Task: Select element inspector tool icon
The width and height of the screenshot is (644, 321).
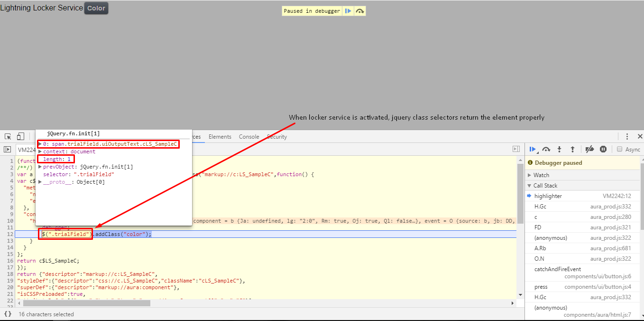Action: (8, 137)
